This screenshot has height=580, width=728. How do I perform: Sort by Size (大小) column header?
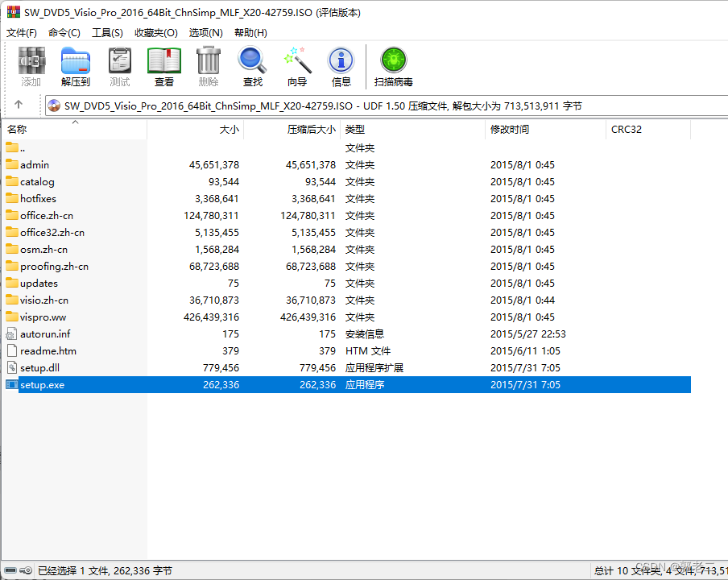[x=196, y=129]
